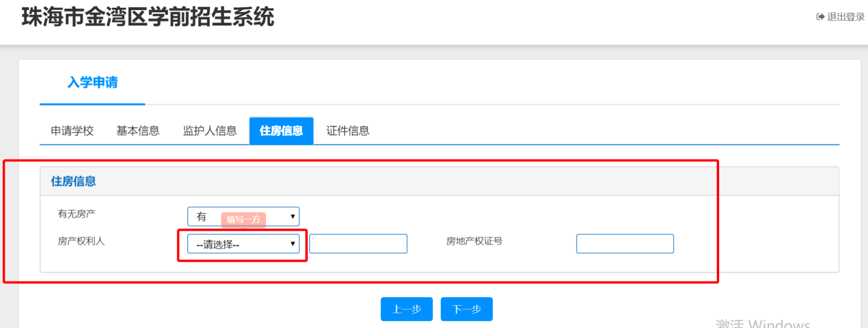
Task: Go to the 监护人信息 tab
Action: 210,131
